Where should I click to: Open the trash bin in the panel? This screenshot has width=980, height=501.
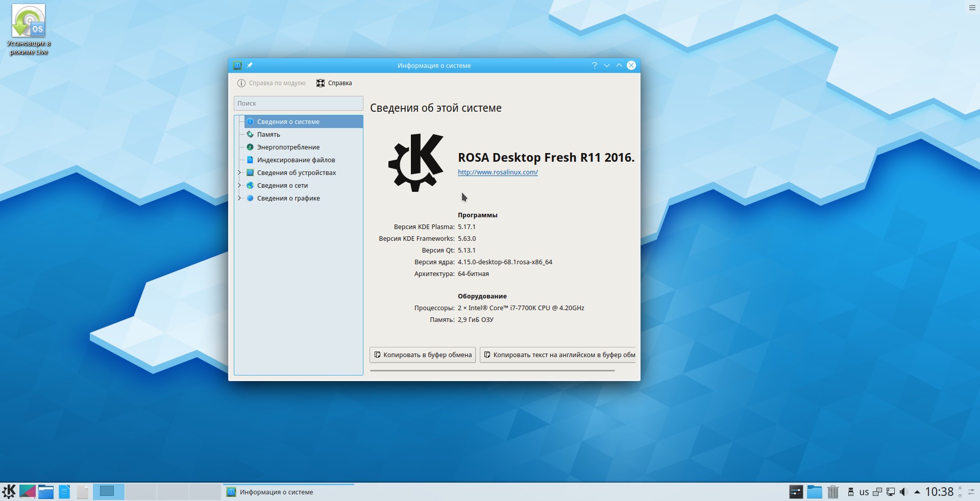pyautogui.click(x=833, y=492)
